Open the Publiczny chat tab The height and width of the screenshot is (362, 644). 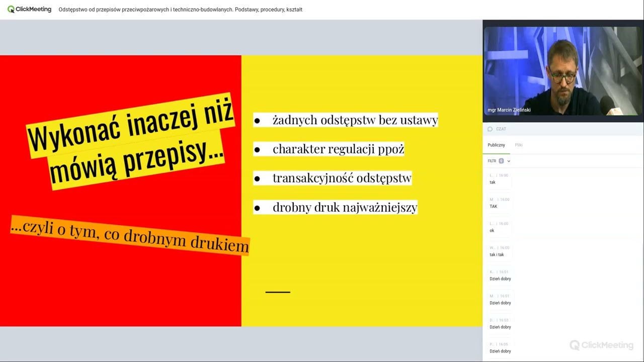click(496, 145)
